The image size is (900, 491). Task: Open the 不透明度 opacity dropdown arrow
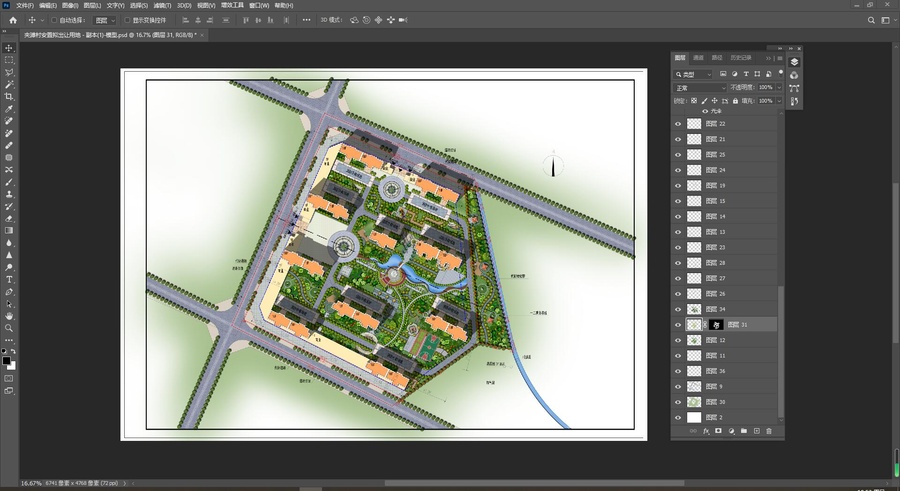[x=779, y=87]
